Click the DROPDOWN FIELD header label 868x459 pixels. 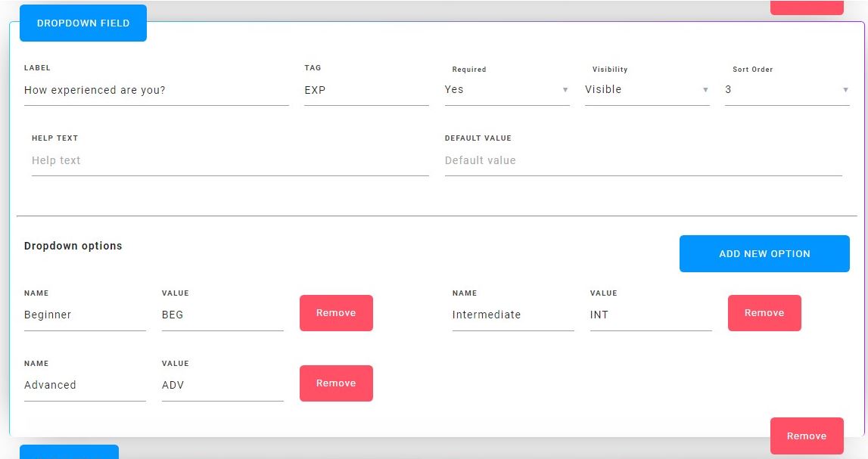click(83, 23)
